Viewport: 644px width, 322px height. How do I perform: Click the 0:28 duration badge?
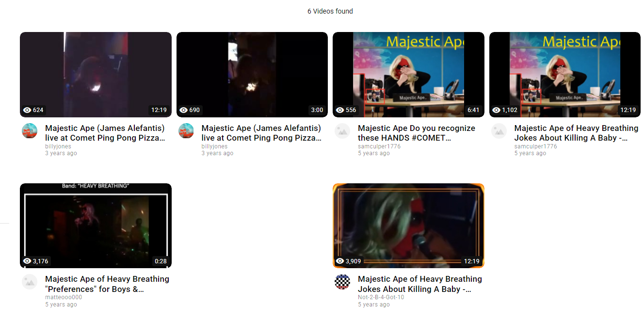[x=161, y=261]
